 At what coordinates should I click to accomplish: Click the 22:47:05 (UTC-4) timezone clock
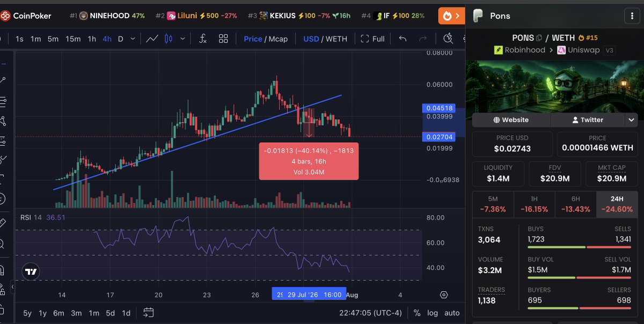[x=370, y=313]
